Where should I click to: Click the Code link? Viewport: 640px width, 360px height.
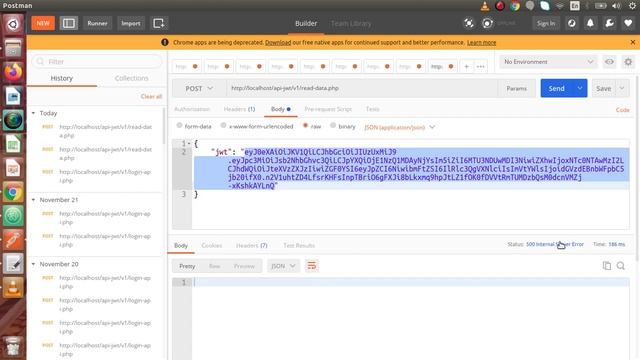point(622,109)
